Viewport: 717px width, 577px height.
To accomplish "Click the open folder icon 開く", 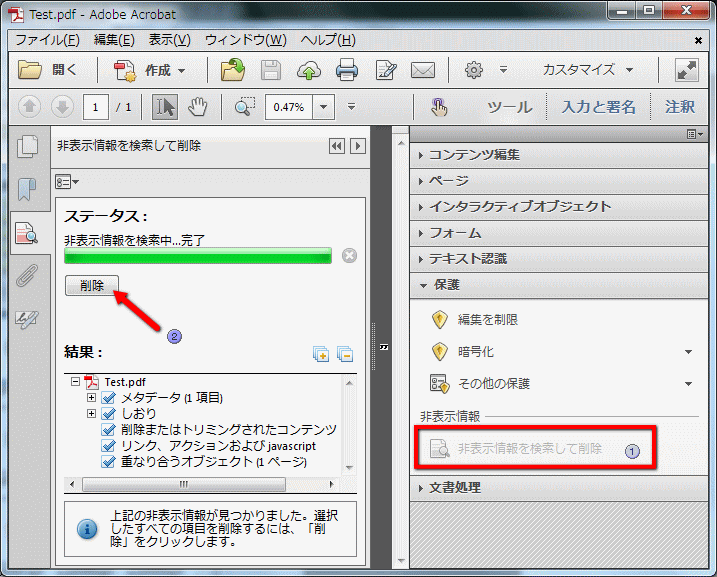I will tap(30, 70).
